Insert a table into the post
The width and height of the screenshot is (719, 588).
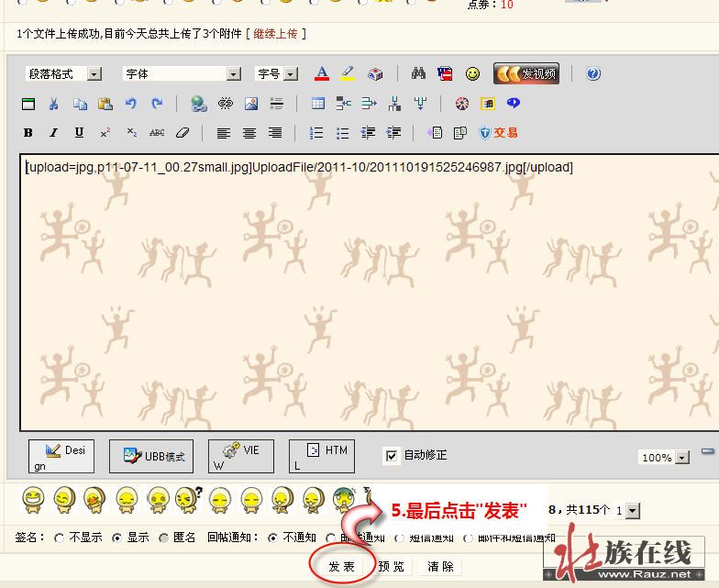pos(318,104)
